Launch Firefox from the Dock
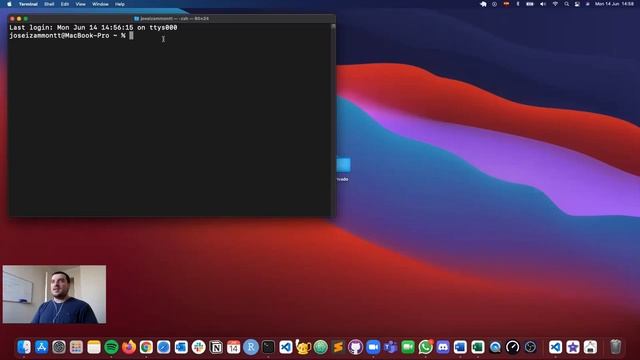640x360 pixels. pos(129,347)
